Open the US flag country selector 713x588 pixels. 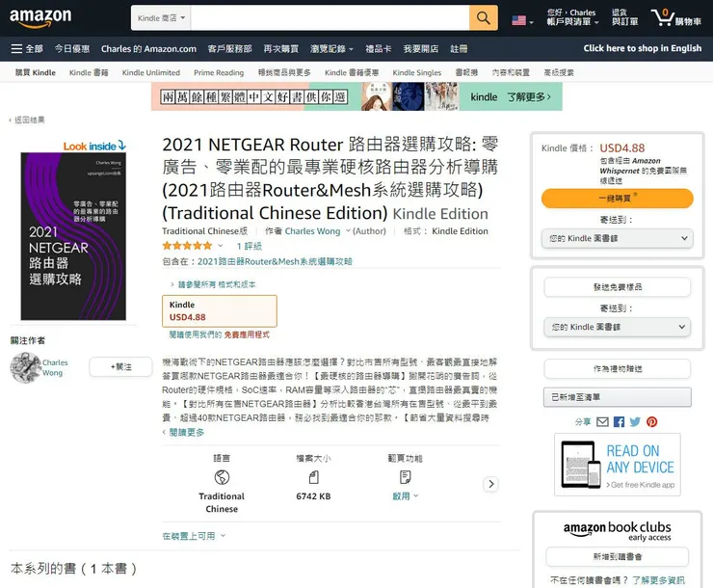[x=522, y=20]
